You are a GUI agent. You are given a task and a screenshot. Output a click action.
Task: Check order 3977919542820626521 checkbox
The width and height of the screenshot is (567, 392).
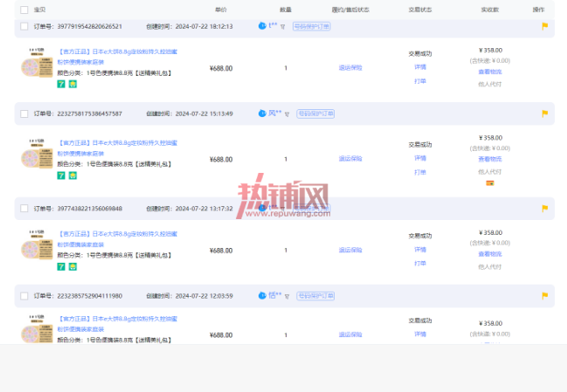click(24, 26)
